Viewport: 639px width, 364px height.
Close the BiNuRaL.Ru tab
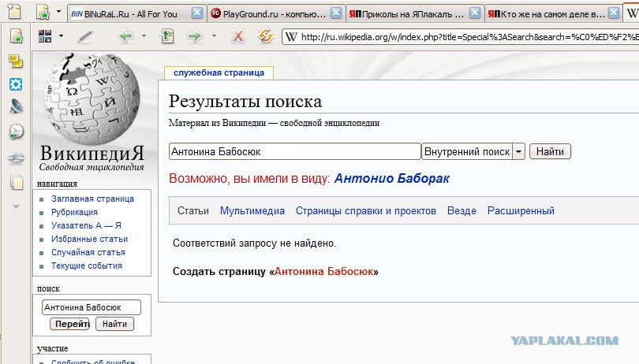coord(197,13)
